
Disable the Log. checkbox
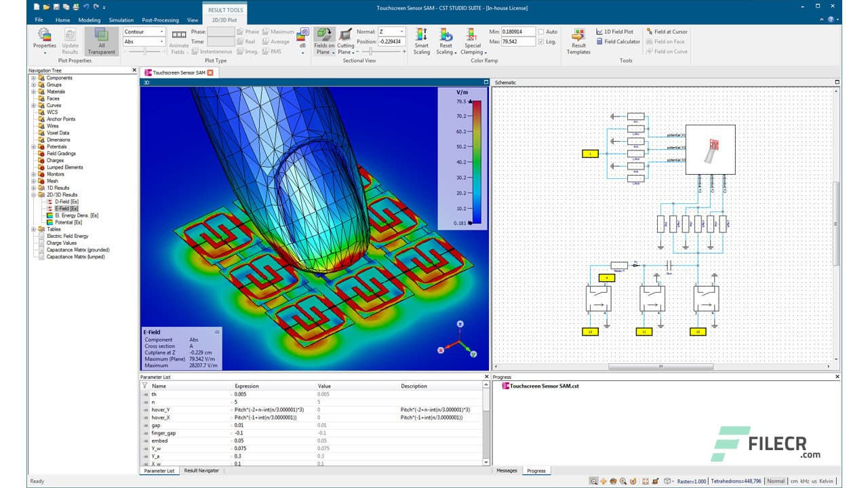(x=540, y=41)
